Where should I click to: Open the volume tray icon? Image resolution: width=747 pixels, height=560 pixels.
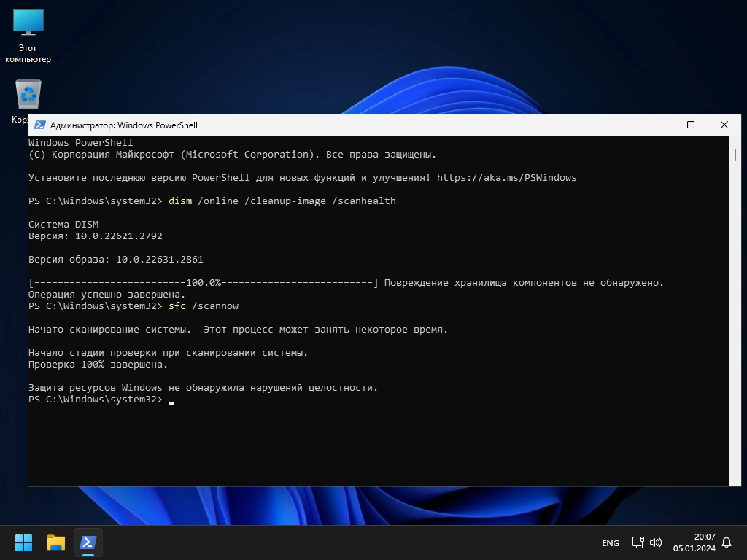(x=656, y=542)
